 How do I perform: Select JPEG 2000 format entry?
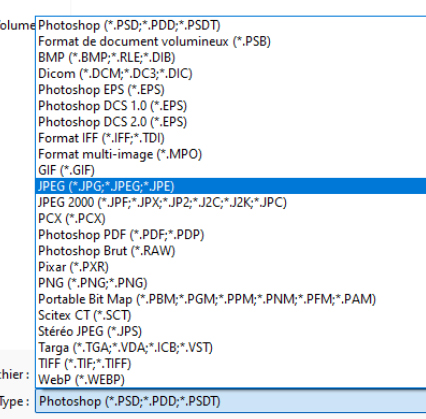coord(231,202)
